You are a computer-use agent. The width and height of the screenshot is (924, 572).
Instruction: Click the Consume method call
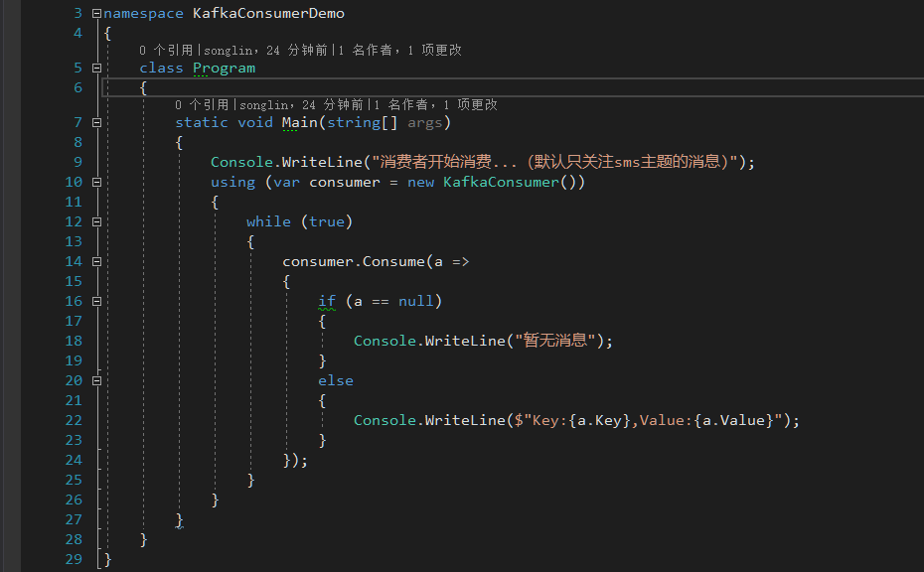(x=393, y=261)
